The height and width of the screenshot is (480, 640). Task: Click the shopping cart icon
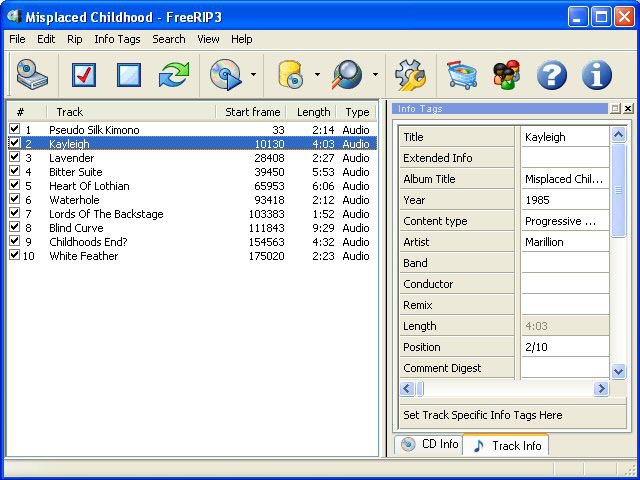[461, 75]
